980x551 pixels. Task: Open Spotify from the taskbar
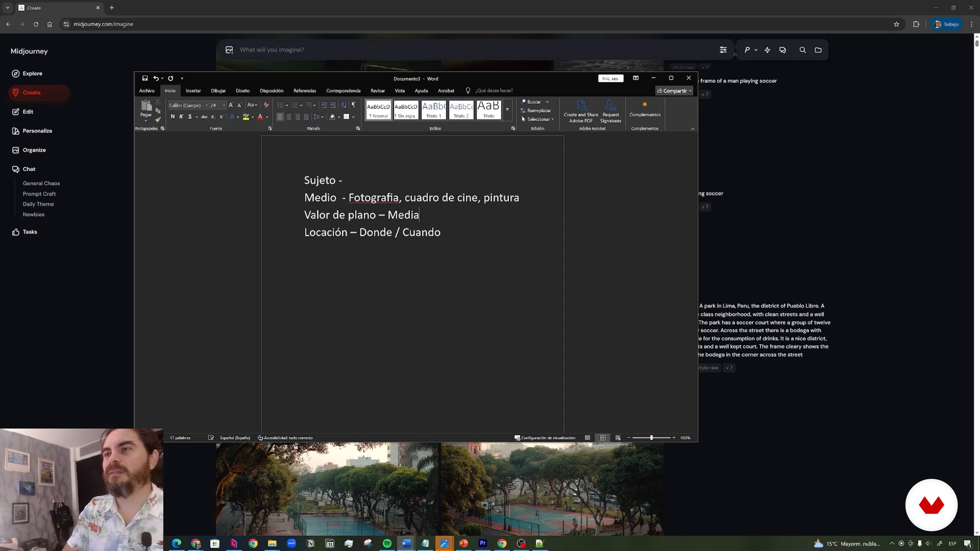387,543
